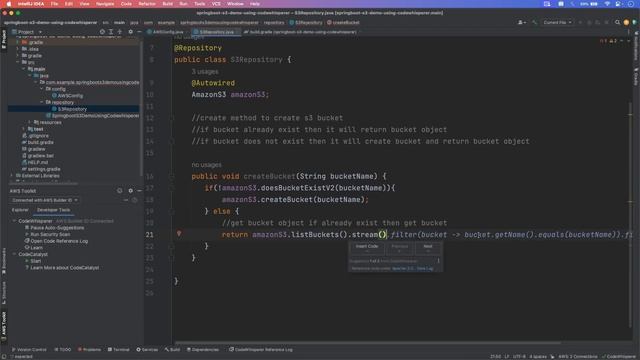Collapse the repository package in the project tree
640x360 pixels.
41,102
